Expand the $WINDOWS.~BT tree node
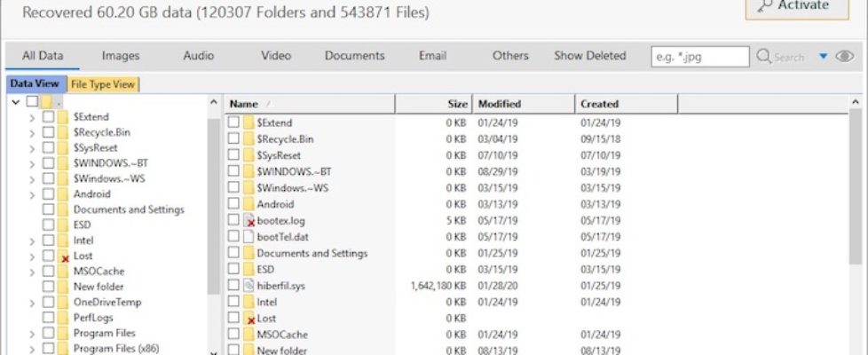 pos(32,163)
